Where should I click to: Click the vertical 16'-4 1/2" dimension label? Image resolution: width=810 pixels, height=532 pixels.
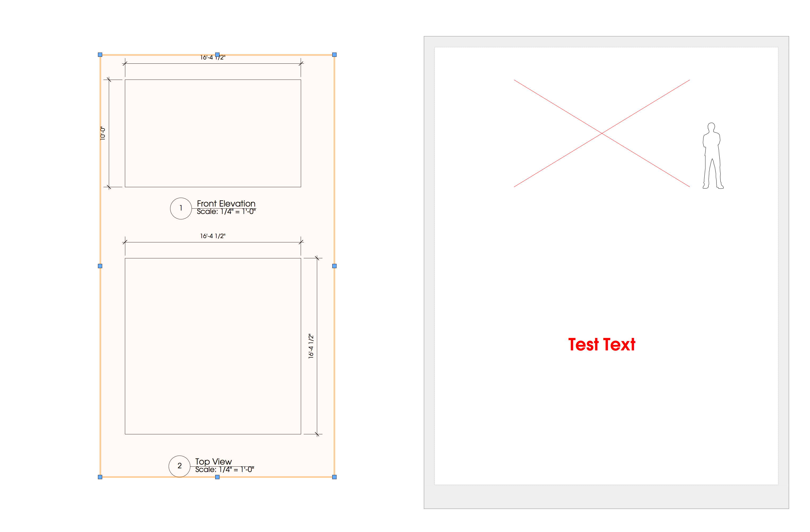[311, 346]
